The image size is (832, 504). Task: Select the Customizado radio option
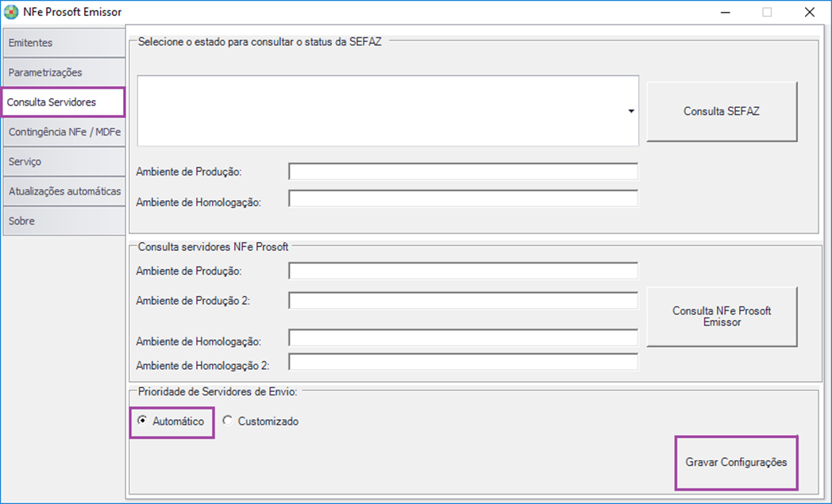[x=227, y=420]
